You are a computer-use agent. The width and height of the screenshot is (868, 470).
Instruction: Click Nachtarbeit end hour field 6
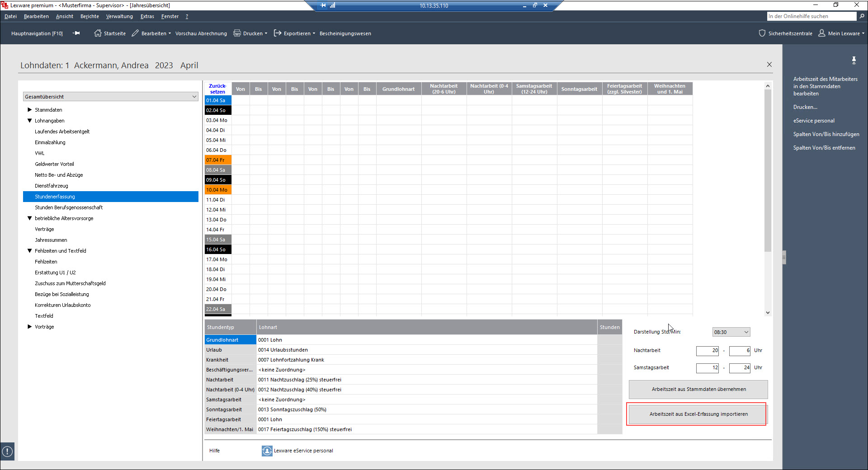[740, 350]
